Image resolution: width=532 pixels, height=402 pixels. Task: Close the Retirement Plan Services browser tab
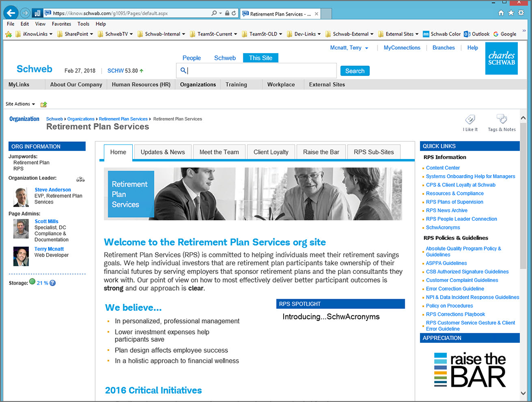click(317, 14)
